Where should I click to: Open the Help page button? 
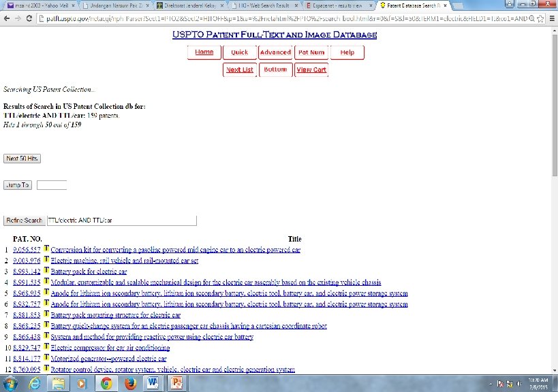(x=347, y=52)
